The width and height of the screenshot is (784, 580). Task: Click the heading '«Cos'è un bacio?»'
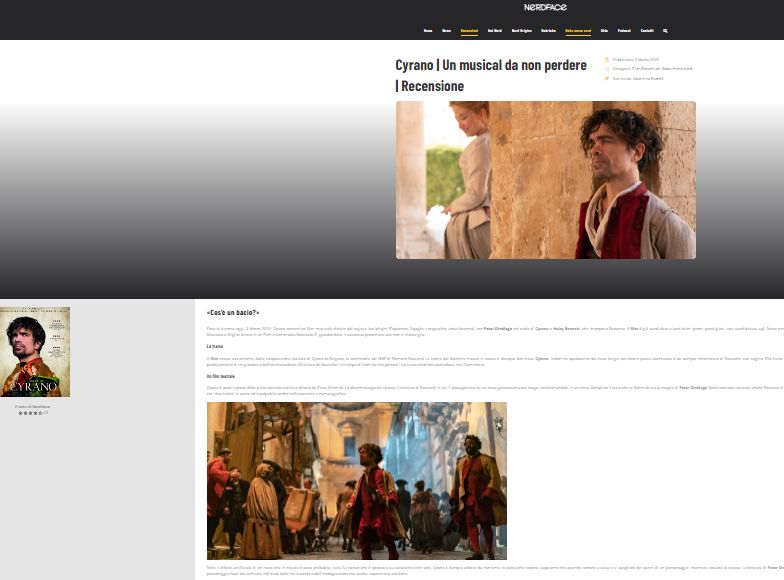coord(233,312)
